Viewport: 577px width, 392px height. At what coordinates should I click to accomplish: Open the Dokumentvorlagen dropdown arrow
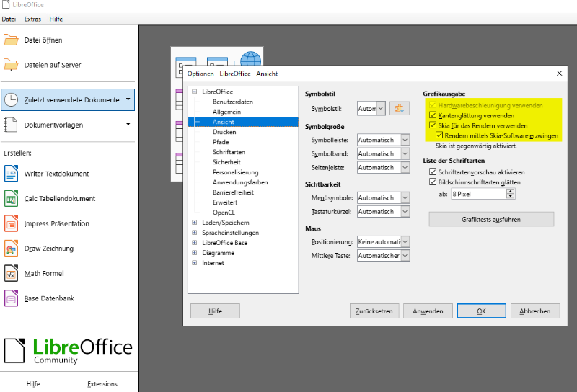[x=128, y=124]
